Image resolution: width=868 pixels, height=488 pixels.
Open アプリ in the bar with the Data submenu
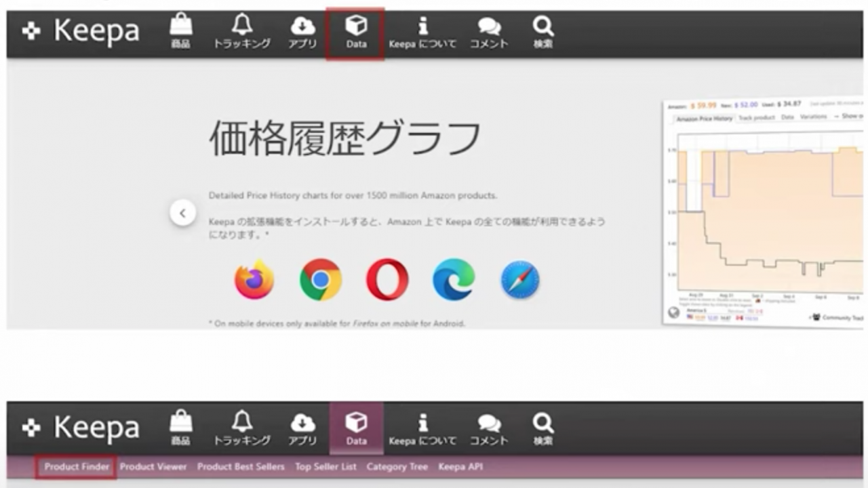pos(302,429)
